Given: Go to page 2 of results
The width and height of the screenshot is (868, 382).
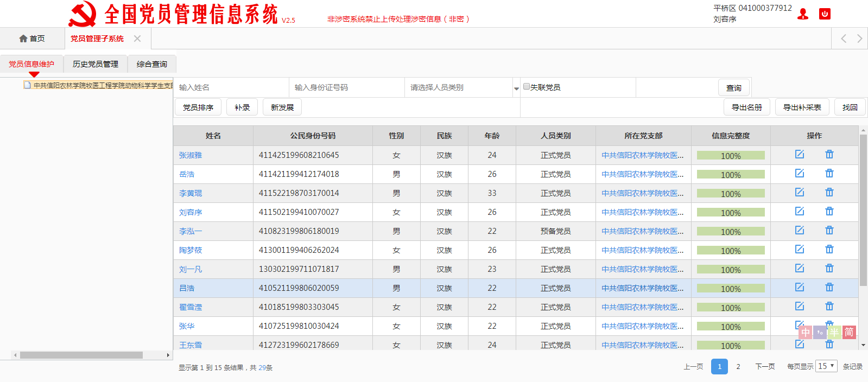Looking at the screenshot, I should click(738, 366).
